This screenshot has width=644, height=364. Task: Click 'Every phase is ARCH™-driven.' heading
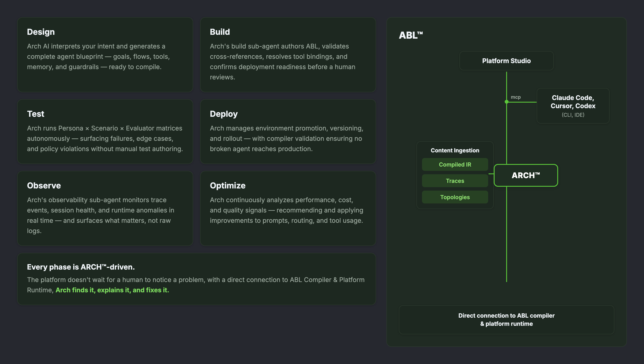[81, 267]
